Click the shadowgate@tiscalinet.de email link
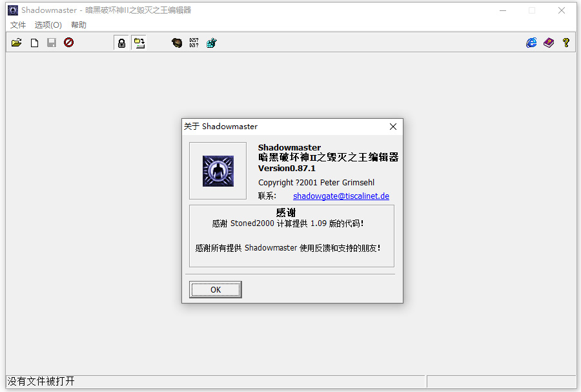Viewport: 581px width, 392px height. point(341,196)
